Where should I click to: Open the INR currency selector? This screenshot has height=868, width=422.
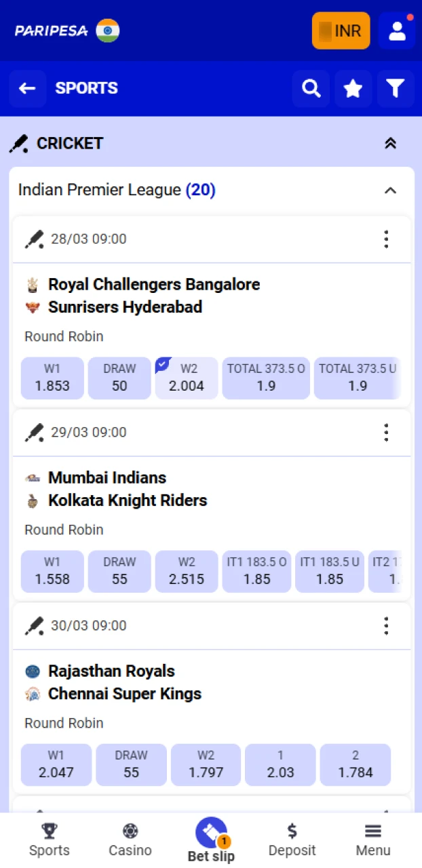pyautogui.click(x=341, y=31)
